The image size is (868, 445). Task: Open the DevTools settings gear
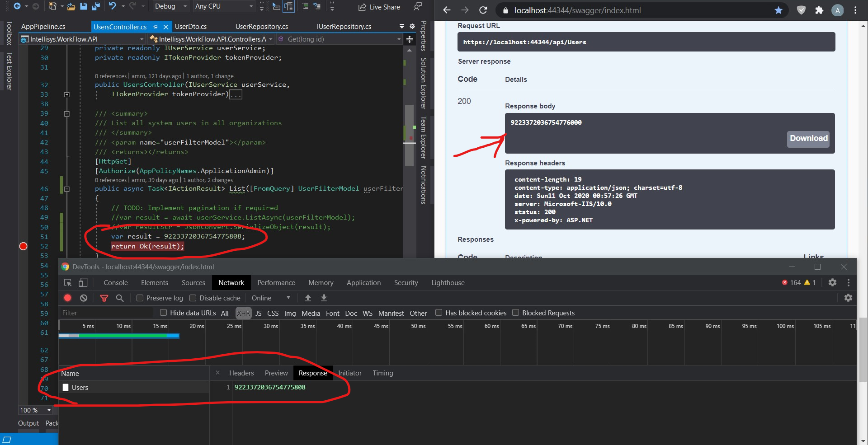[x=832, y=282]
